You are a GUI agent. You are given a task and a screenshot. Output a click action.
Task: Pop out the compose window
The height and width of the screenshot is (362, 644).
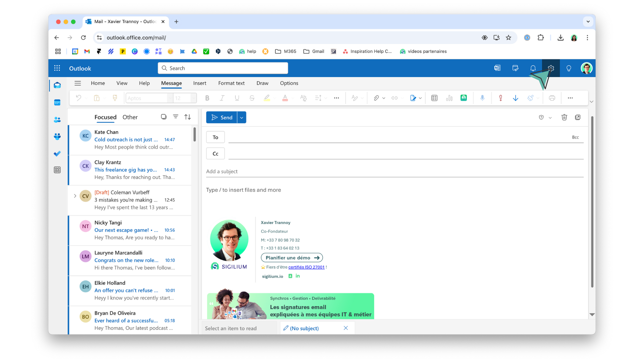click(578, 117)
